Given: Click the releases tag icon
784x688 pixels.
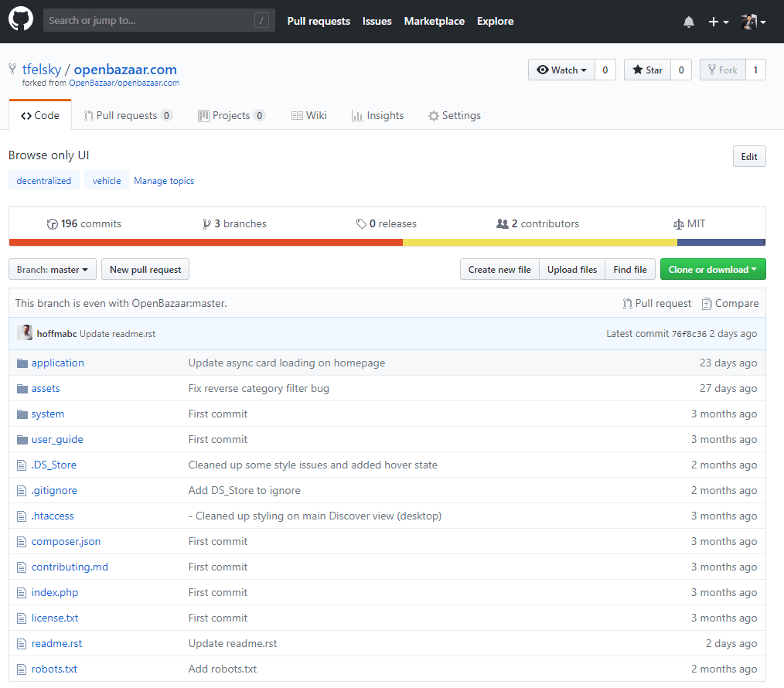Looking at the screenshot, I should (x=361, y=224).
